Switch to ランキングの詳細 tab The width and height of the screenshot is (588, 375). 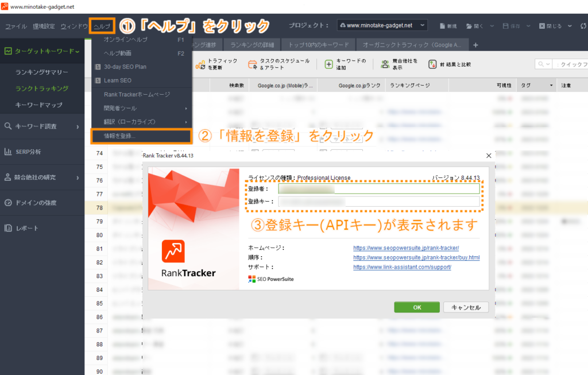[x=252, y=45]
